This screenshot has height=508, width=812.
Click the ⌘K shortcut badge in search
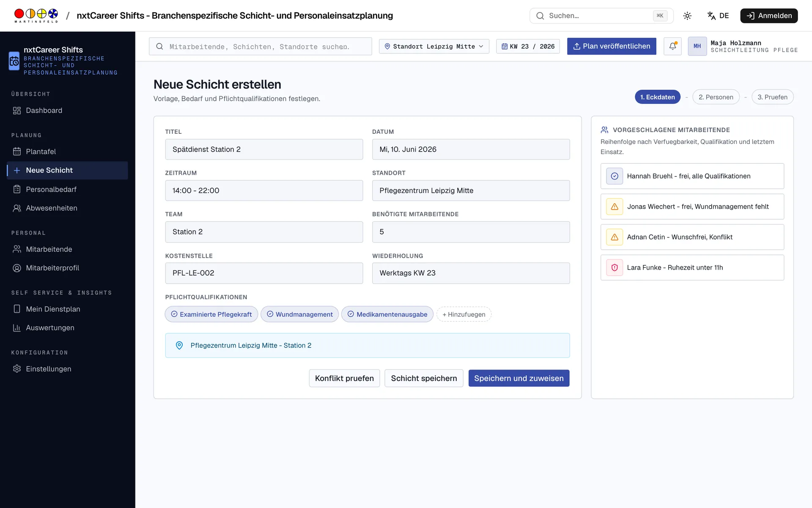660,16
